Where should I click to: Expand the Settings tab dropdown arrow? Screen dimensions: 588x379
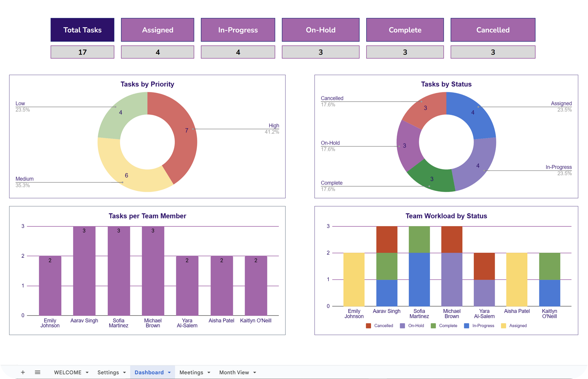click(x=124, y=373)
